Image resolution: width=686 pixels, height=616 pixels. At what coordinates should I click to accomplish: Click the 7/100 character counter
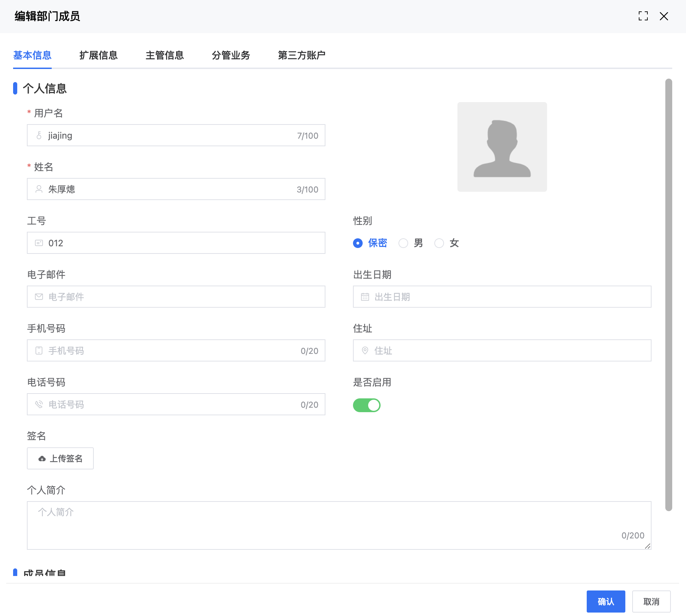308,136
